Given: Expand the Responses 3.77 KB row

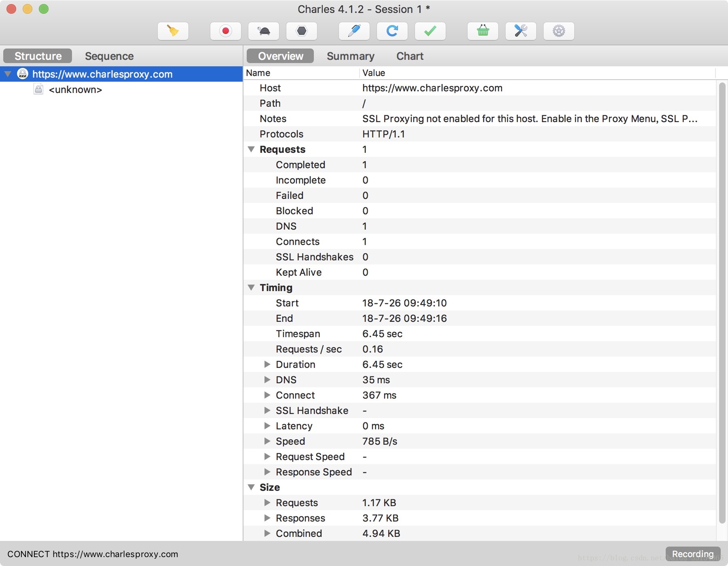Looking at the screenshot, I should click(267, 518).
